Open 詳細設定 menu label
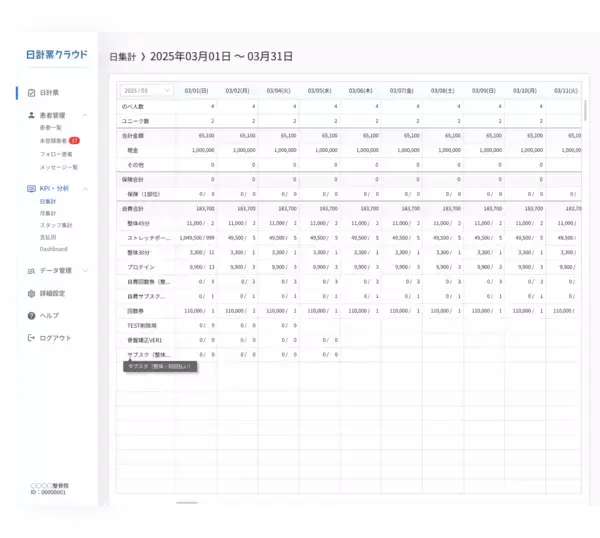The width and height of the screenshot is (600, 538). [52, 293]
